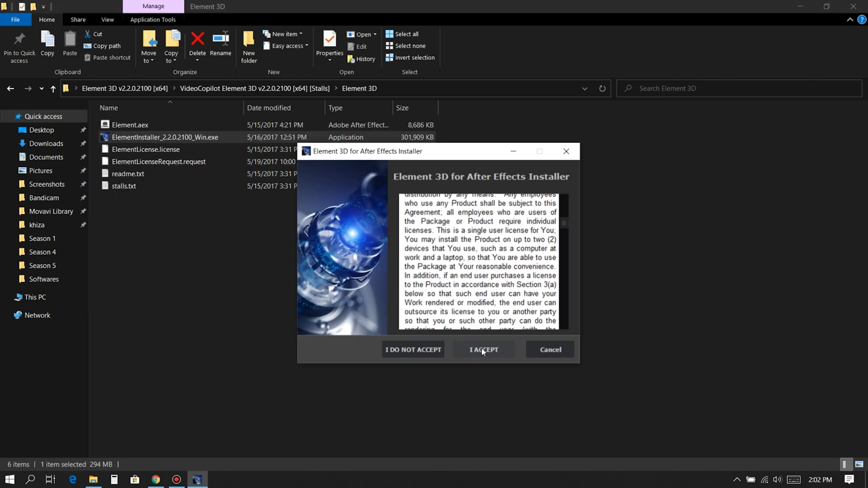This screenshot has width=868, height=488.
Task: Open the File menu tab
Action: [15, 20]
